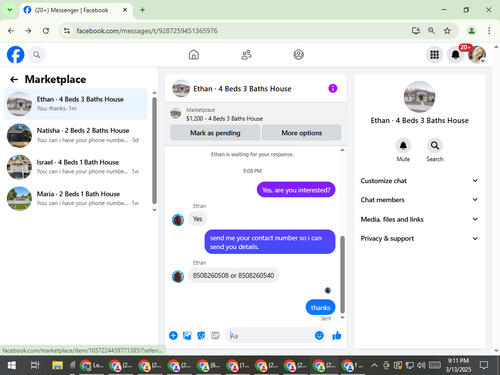Show hidden system tray icons chevron
This screenshot has height=375, width=500.
click(x=374, y=366)
